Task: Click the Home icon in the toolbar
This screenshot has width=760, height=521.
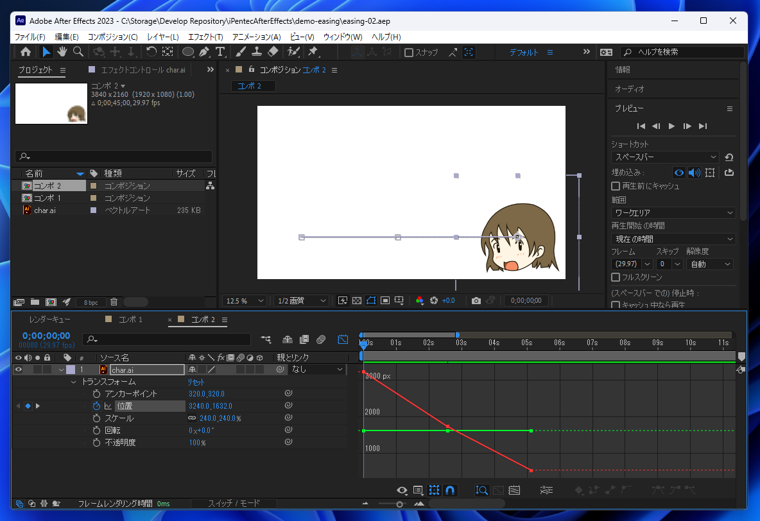Action: [x=25, y=52]
